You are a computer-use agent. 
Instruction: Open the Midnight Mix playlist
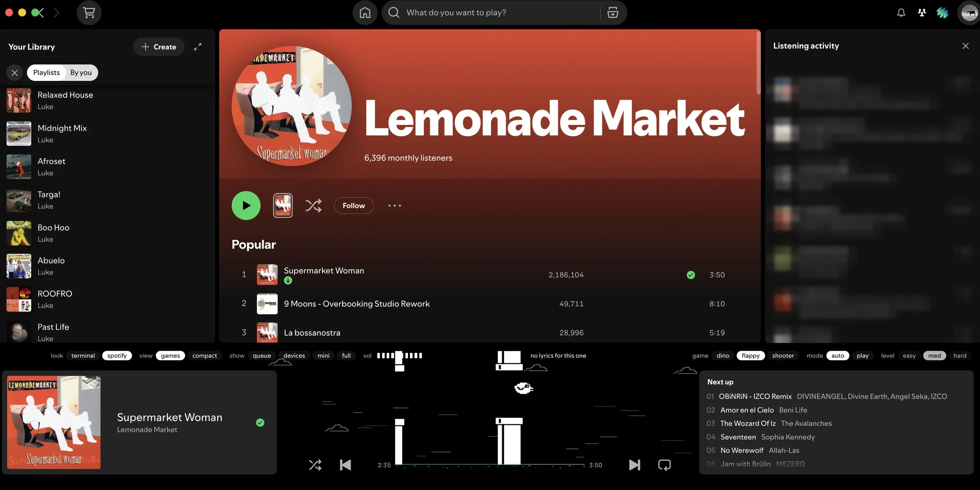point(108,134)
